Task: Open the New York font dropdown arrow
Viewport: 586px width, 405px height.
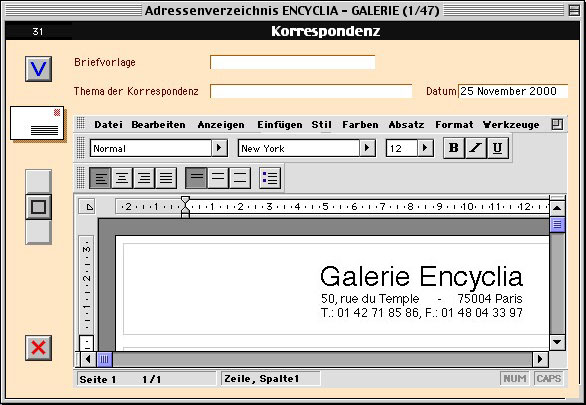Action: pyautogui.click(x=367, y=148)
